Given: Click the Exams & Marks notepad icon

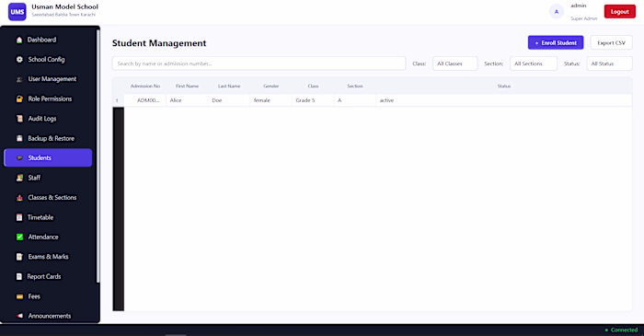Looking at the screenshot, I should tap(19, 257).
